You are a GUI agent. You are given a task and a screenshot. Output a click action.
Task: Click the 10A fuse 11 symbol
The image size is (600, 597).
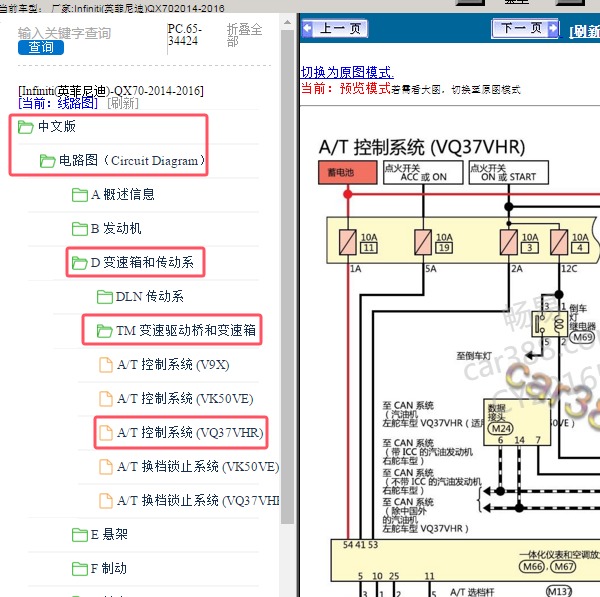pyautogui.click(x=348, y=242)
